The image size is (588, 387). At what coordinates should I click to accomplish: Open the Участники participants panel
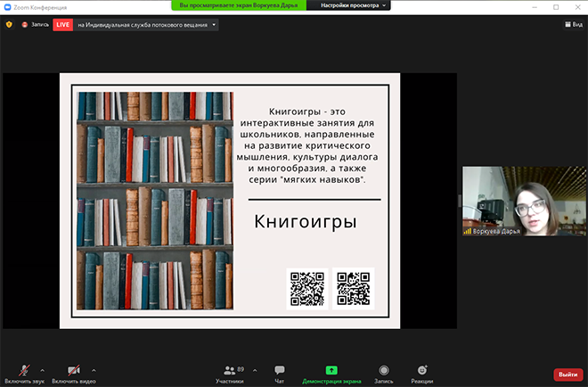pos(229,373)
